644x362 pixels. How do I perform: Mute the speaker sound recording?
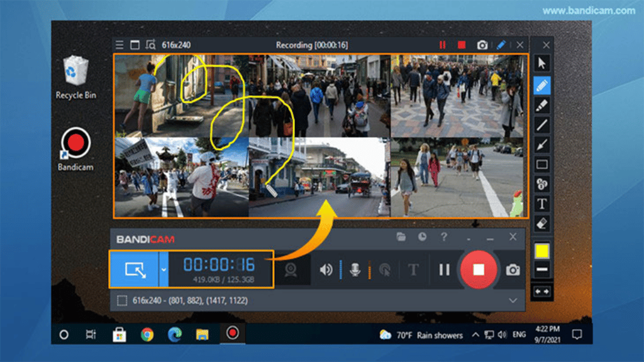pos(326,270)
